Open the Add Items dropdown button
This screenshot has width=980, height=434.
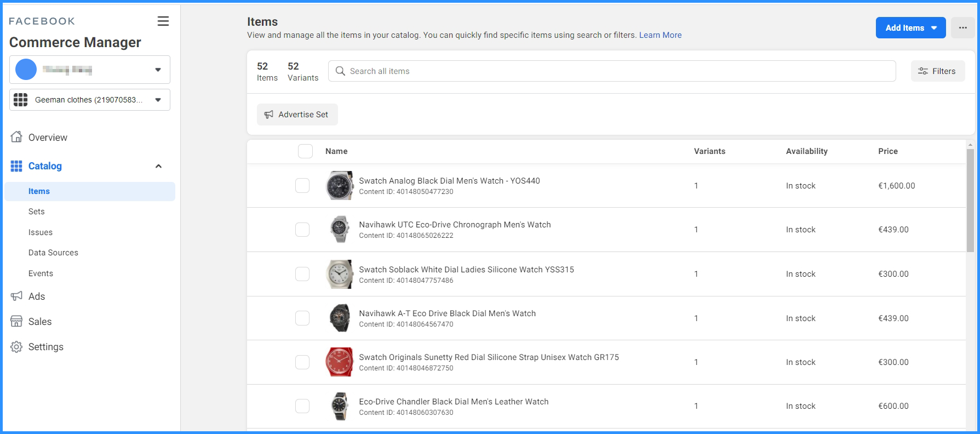(910, 28)
